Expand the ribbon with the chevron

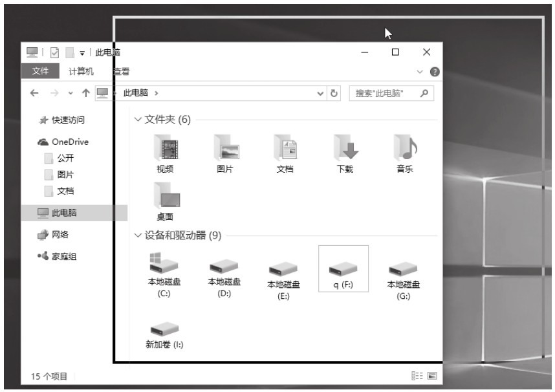(420, 72)
